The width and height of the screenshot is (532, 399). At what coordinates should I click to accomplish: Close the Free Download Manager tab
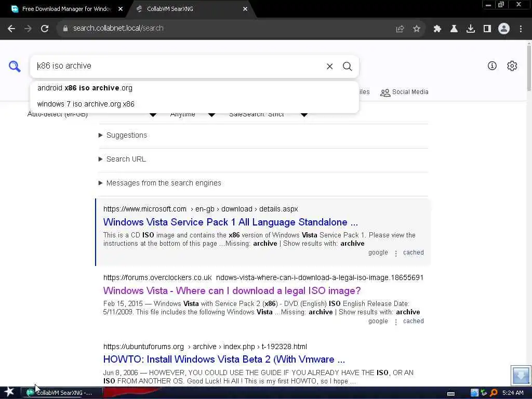[121, 9]
